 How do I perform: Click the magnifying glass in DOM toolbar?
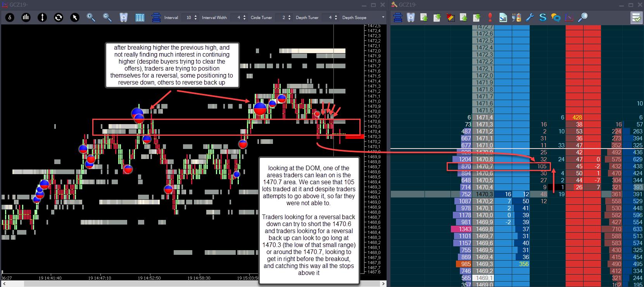pyautogui.click(x=582, y=17)
